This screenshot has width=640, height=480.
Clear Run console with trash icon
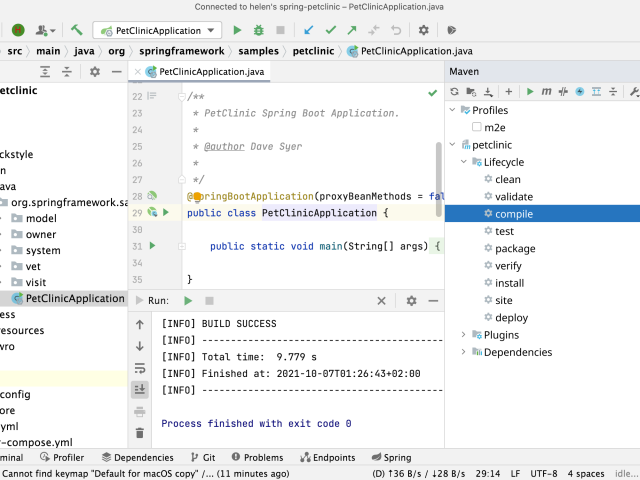pyautogui.click(x=140, y=433)
